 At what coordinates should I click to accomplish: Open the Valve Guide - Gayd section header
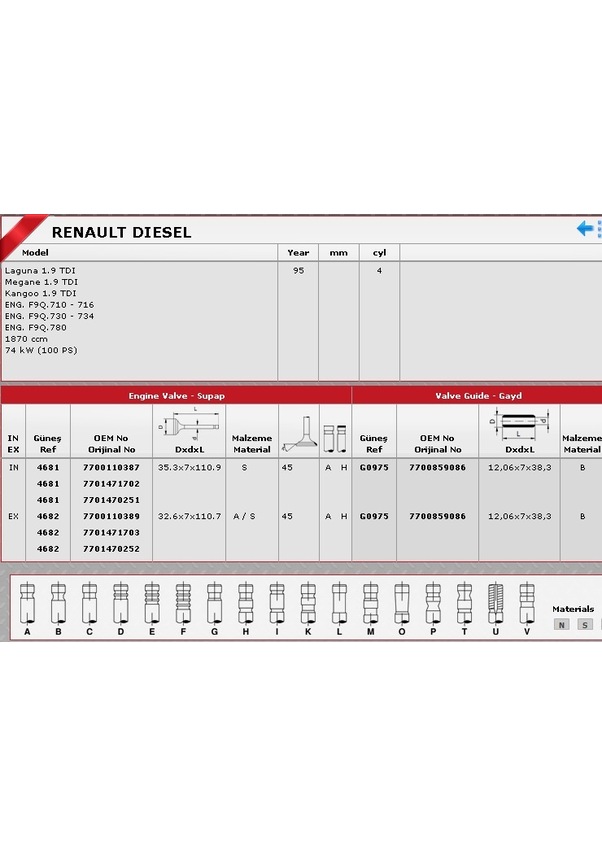[x=477, y=395]
